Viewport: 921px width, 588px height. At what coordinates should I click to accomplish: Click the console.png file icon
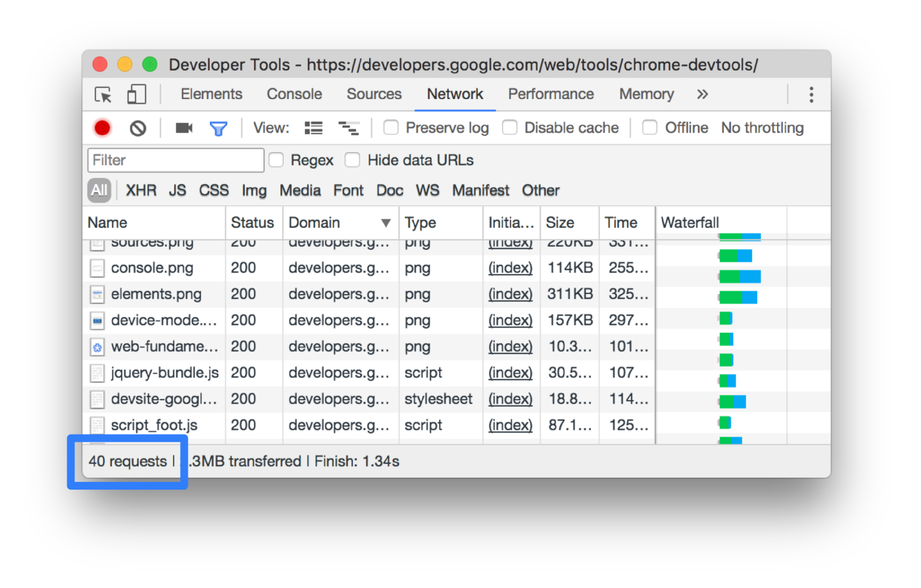[x=97, y=268]
